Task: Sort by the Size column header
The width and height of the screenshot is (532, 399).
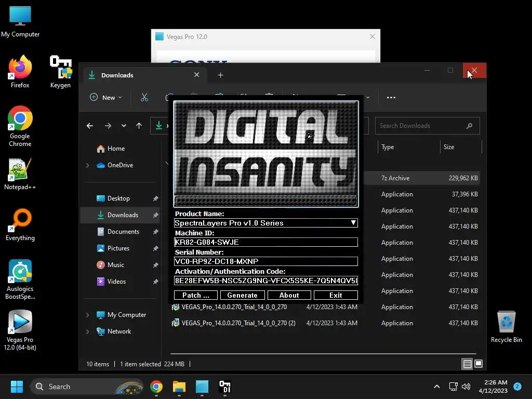Action: coord(448,147)
